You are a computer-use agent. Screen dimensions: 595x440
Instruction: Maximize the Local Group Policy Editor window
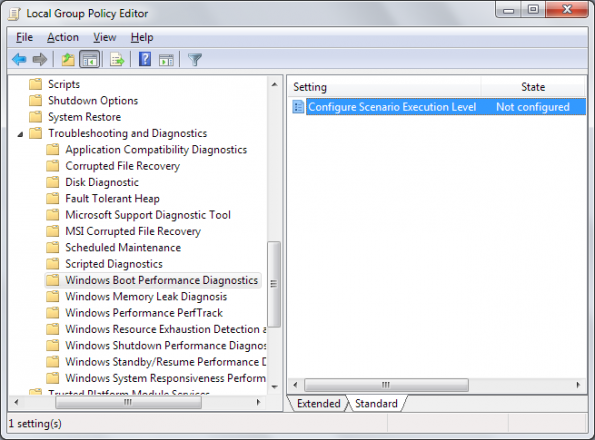533,10
